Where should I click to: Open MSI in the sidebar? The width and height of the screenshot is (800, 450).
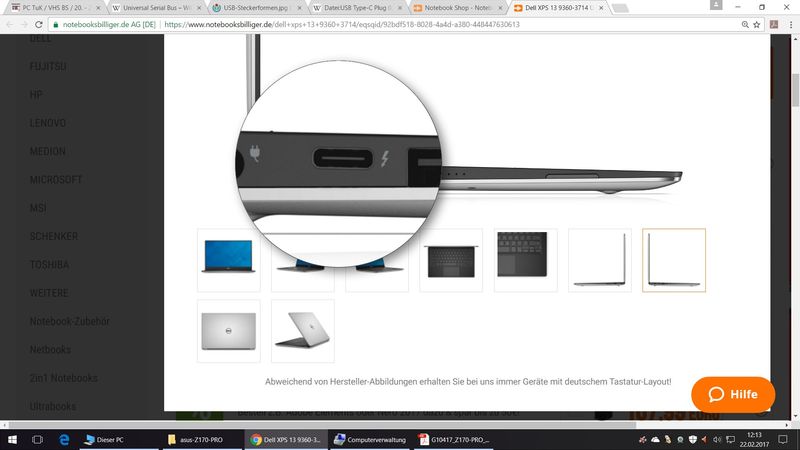coord(38,208)
